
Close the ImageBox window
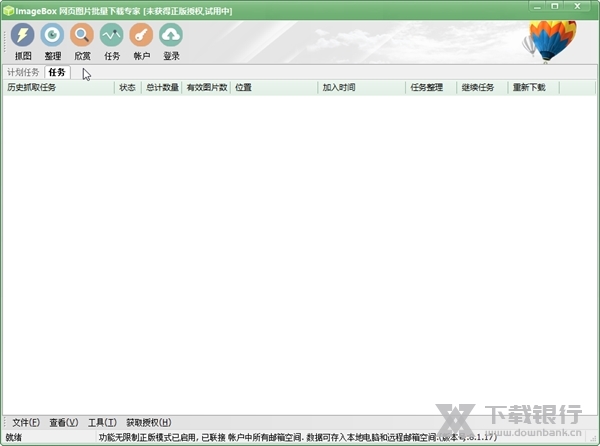point(577,7)
